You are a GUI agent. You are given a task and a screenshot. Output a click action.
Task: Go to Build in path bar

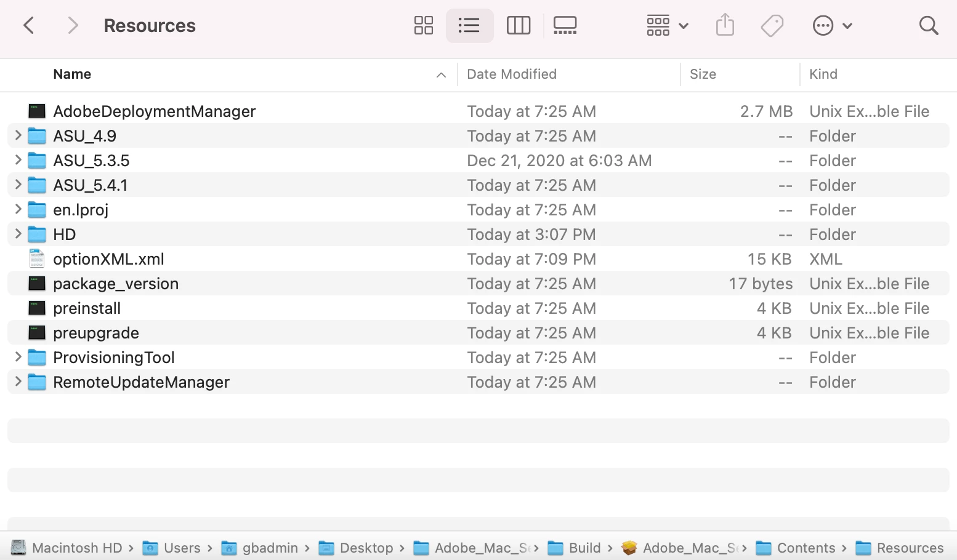574,548
